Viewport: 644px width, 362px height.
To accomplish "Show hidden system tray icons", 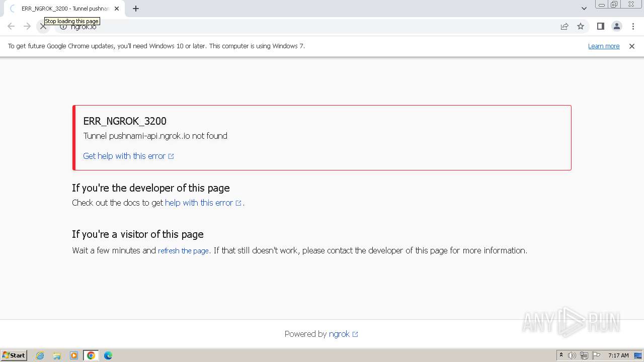I will (561, 355).
